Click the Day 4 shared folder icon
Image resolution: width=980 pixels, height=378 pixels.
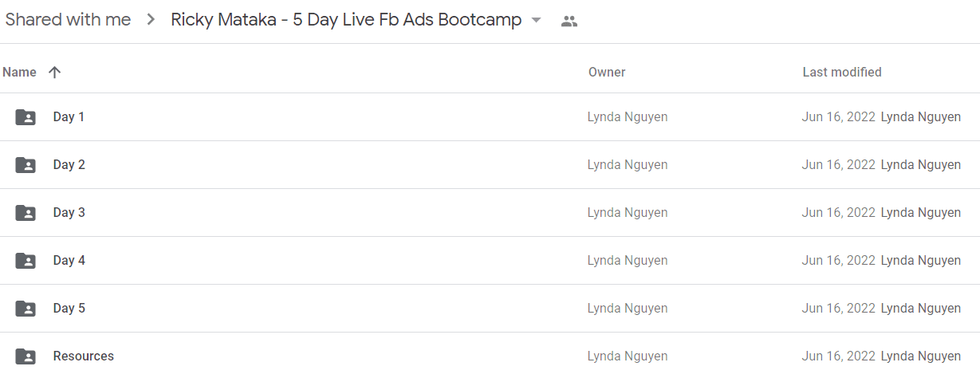26,261
